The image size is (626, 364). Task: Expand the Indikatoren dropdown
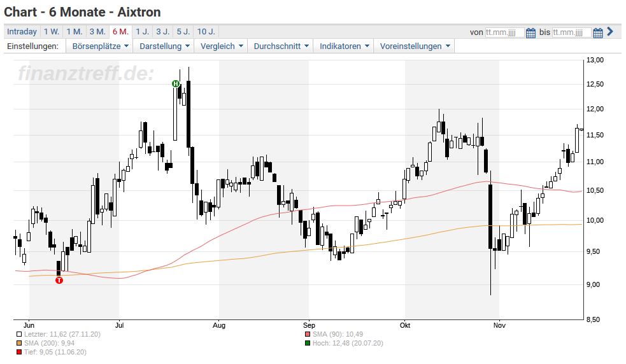(344, 46)
